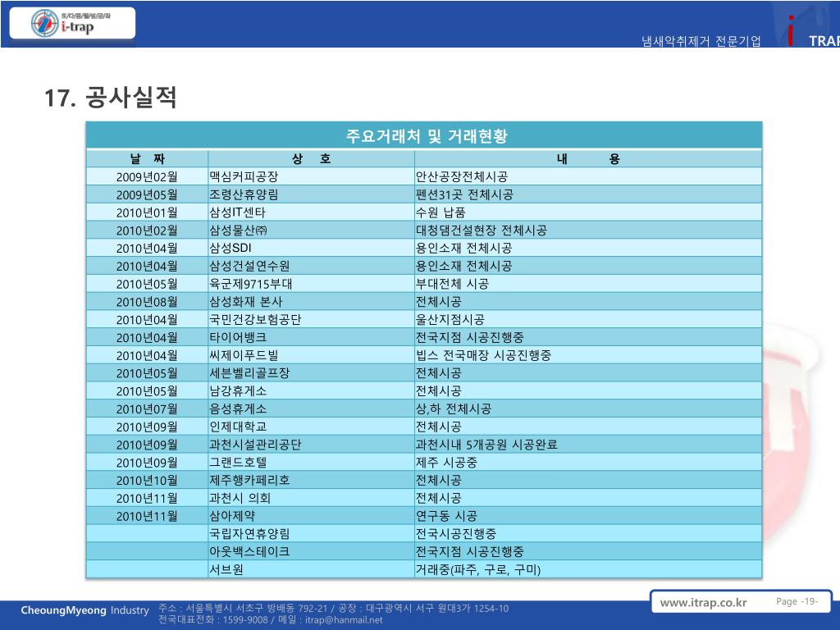Select the '삼성SDI' cell

(311, 248)
